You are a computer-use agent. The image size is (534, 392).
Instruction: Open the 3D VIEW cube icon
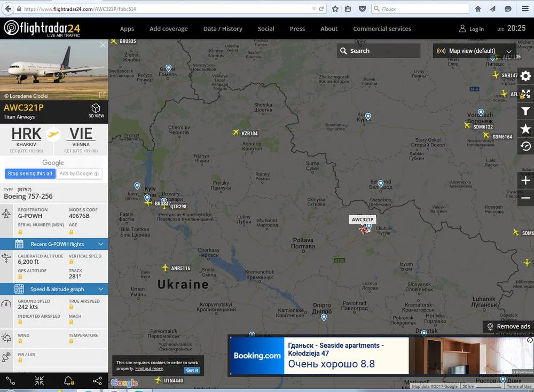(x=96, y=111)
